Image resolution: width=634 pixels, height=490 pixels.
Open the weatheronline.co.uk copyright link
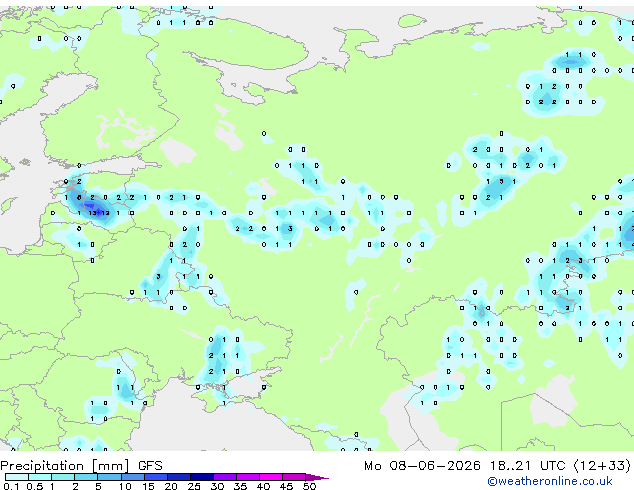coord(550,481)
